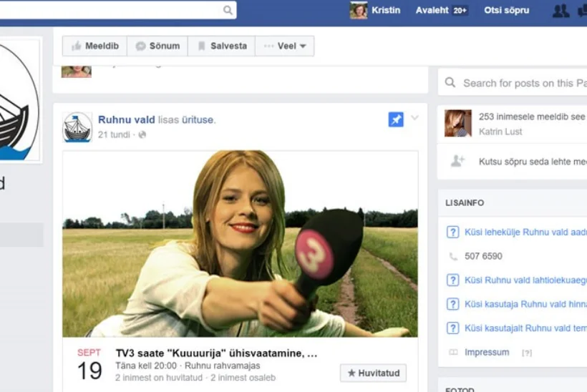Click question icon beside Küsi lehekülje
The height and width of the screenshot is (392, 587).
click(x=452, y=232)
